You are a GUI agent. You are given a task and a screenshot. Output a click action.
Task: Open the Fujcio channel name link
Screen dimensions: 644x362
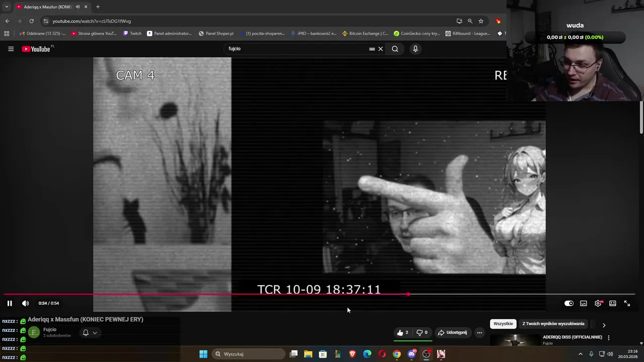[50, 330]
